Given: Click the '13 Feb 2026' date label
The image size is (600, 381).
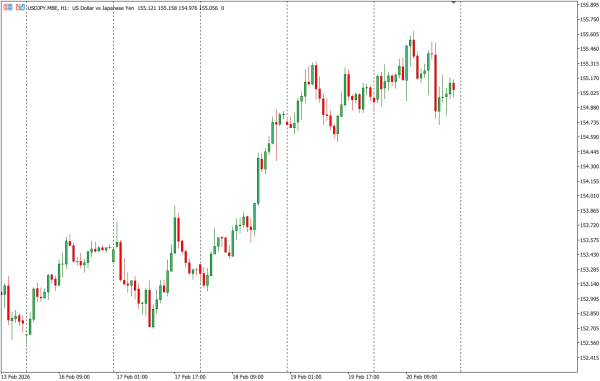Looking at the screenshot, I should point(15,377).
